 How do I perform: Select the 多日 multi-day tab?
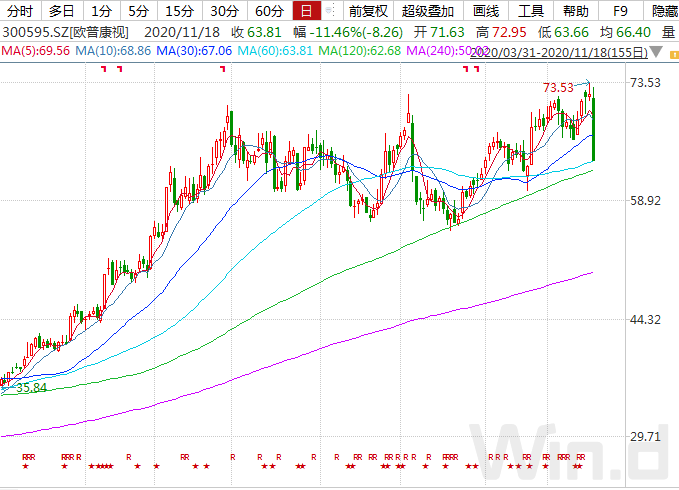61,12
